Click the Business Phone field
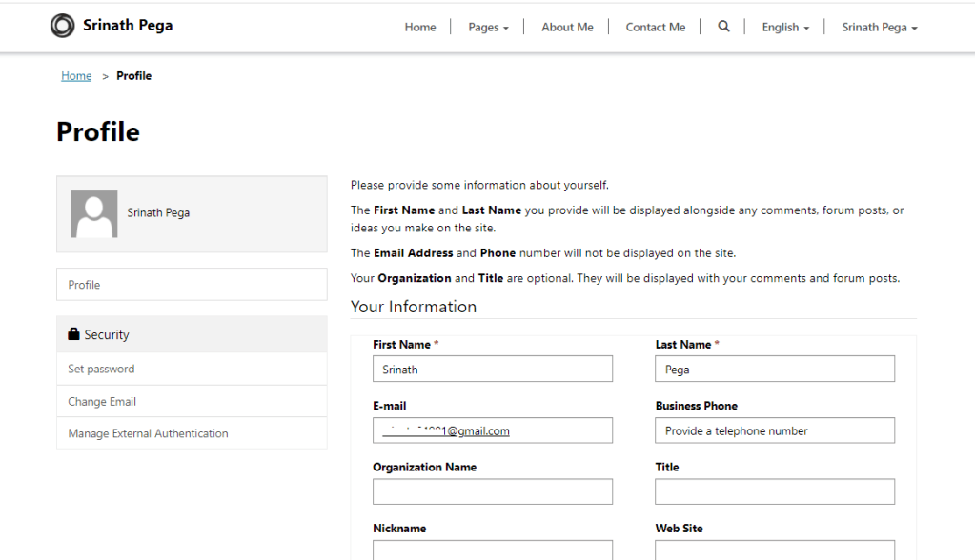 tap(774, 430)
